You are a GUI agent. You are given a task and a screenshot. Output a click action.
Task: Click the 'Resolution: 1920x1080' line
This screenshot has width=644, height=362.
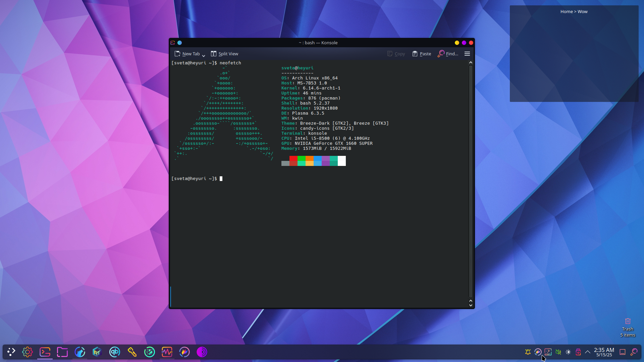coord(310,108)
